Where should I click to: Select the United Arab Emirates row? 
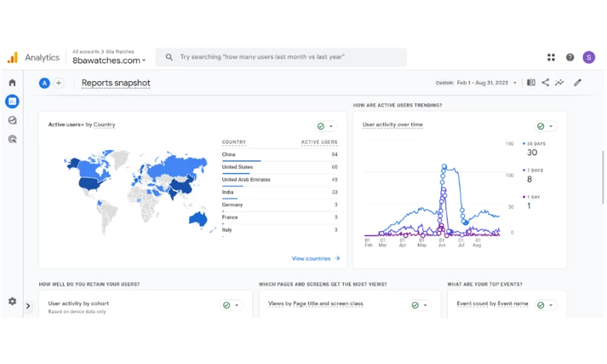click(x=279, y=180)
